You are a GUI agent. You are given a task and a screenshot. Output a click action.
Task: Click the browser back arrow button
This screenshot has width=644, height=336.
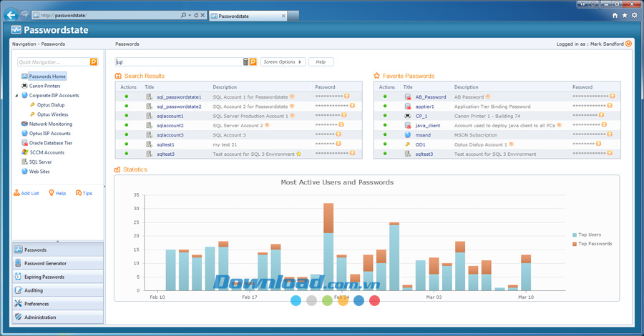(x=11, y=14)
